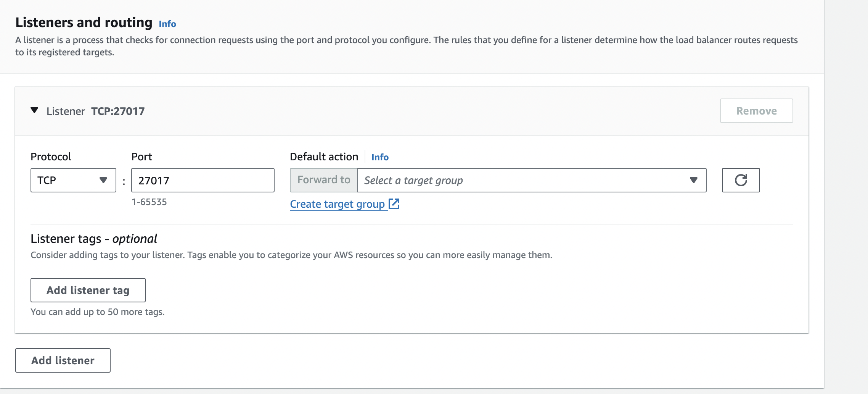The height and width of the screenshot is (394, 868).
Task: Click the Port field containing 27017
Action: [203, 180]
